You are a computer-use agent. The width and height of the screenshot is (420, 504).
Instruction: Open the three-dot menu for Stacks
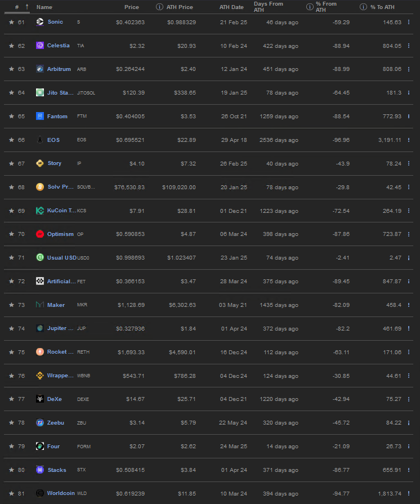point(409,470)
